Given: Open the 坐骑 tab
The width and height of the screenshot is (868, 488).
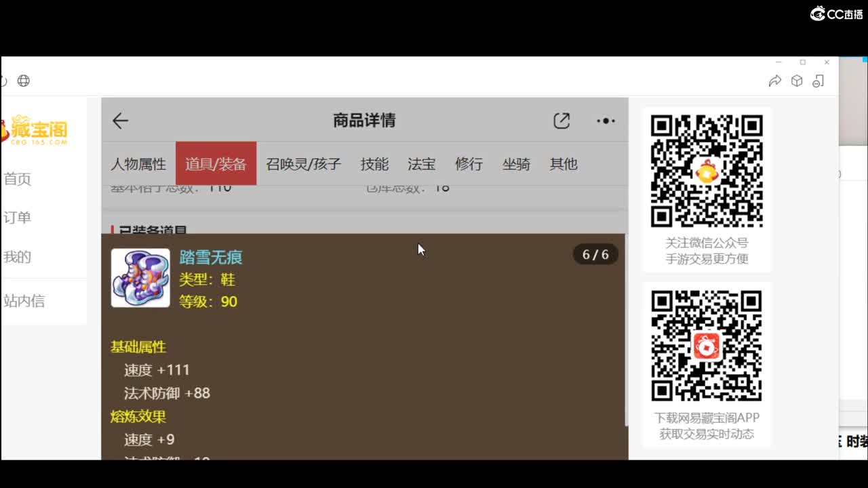Looking at the screenshot, I should (516, 163).
